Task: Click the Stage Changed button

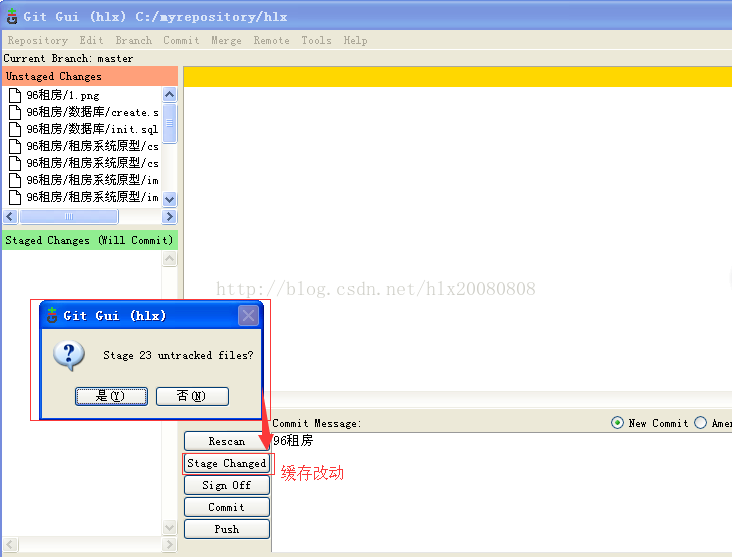Action: [x=226, y=463]
